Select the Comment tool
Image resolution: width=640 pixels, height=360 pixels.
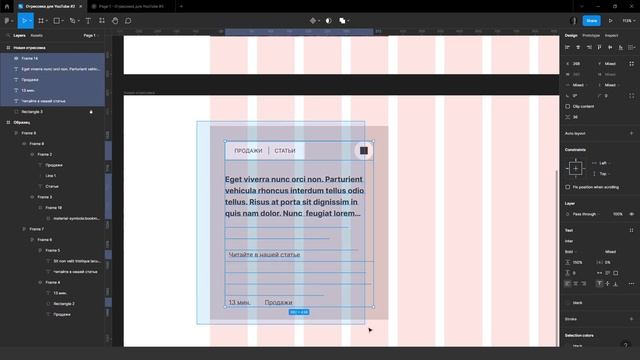click(128, 21)
